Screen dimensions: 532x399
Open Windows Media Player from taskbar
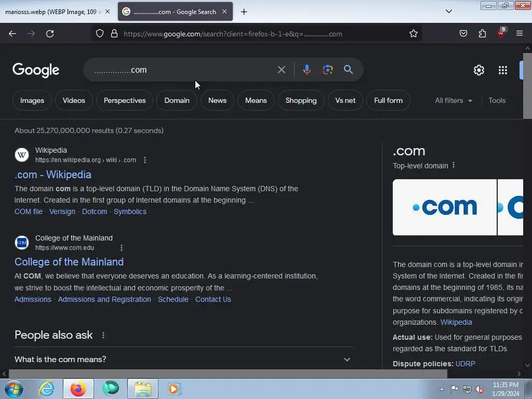coord(175,389)
